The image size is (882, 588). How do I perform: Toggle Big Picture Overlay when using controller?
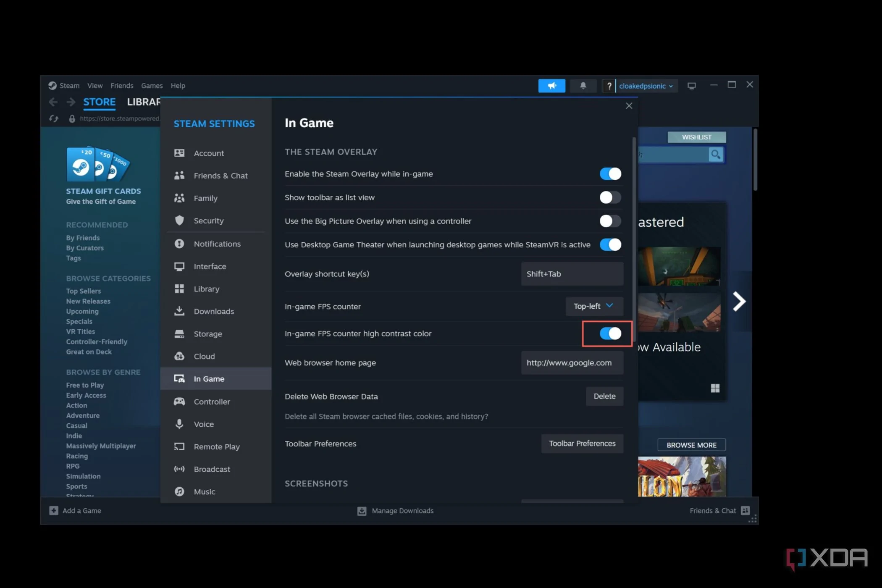tap(610, 221)
